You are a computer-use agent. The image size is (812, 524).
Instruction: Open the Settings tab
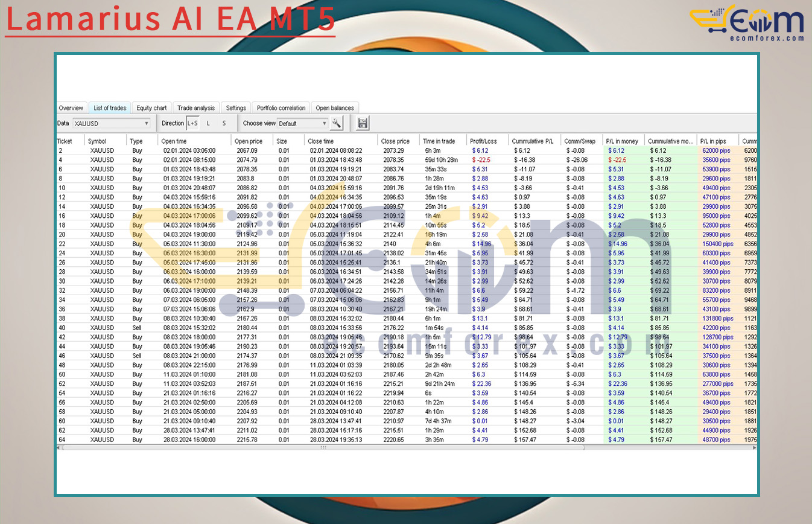pyautogui.click(x=236, y=108)
